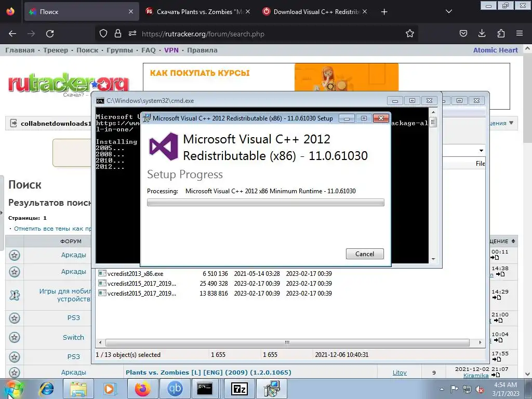Switch to the Download Visual C++ Redistributable tab
The width and height of the screenshot is (532, 399).
coord(314,11)
